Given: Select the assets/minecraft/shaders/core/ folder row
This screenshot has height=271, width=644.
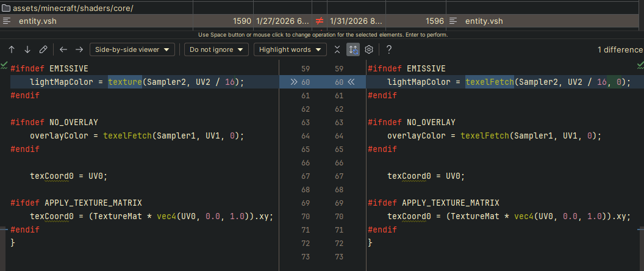Looking at the screenshot, I should pos(73,9).
